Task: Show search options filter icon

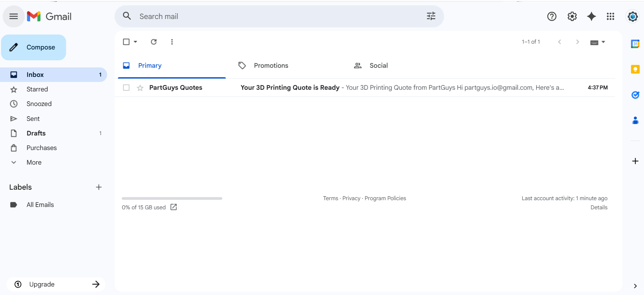Action: tap(431, 16)
